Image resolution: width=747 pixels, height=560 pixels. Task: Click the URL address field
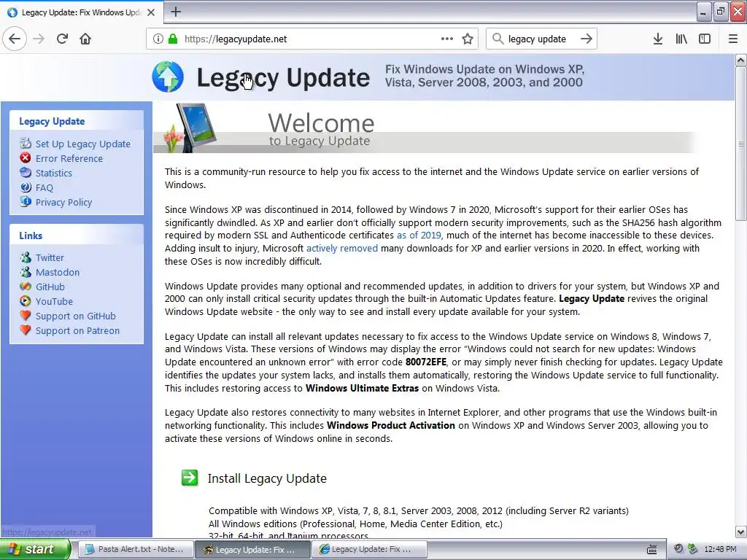coord(312,39)
